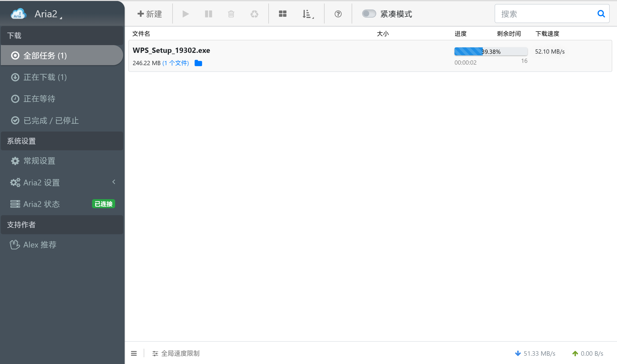This screenshot has width=617, height=364.
Task: Click the help question mark icon
Action: 338,14
